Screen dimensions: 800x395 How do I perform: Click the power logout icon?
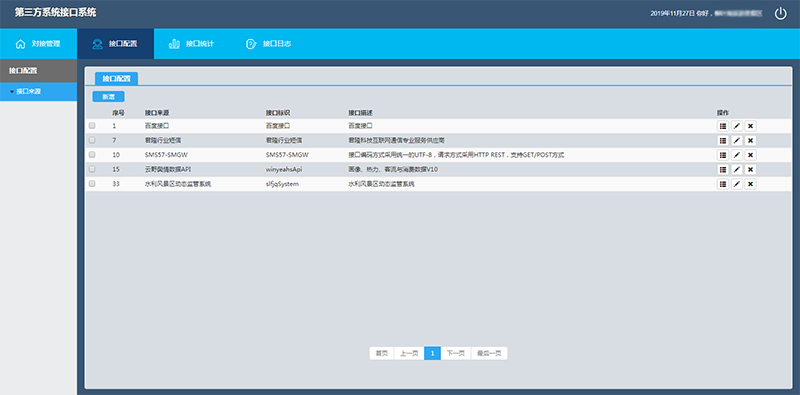[781, 14]
